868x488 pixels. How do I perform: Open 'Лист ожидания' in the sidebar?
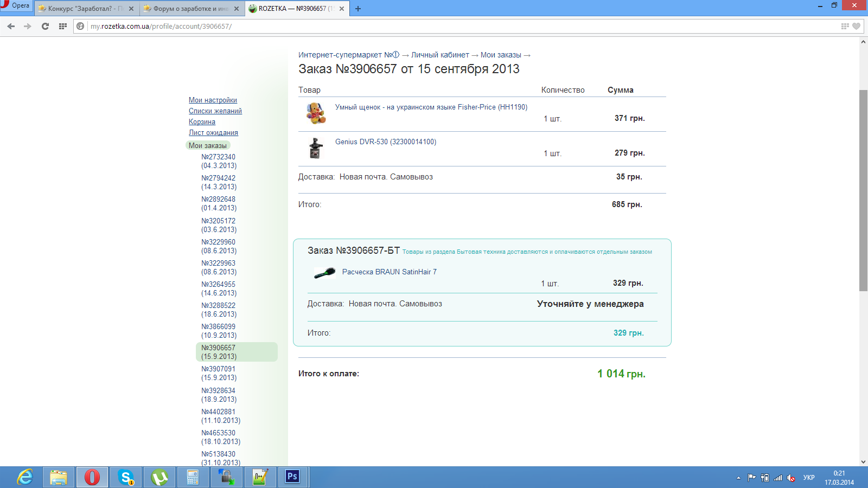point(213,133)
